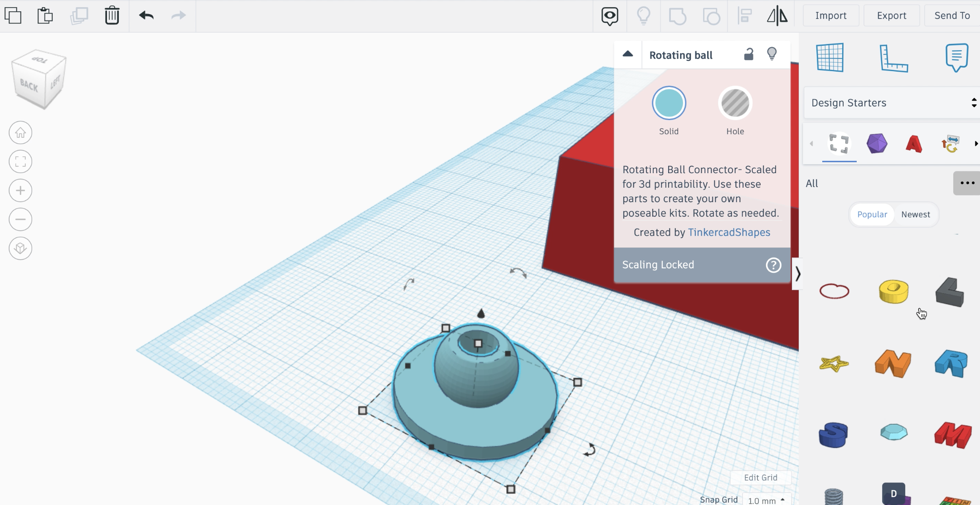This screenshot has width=980, height=505.
Task: Click the Group shapes icon
Action: [678, 16]
